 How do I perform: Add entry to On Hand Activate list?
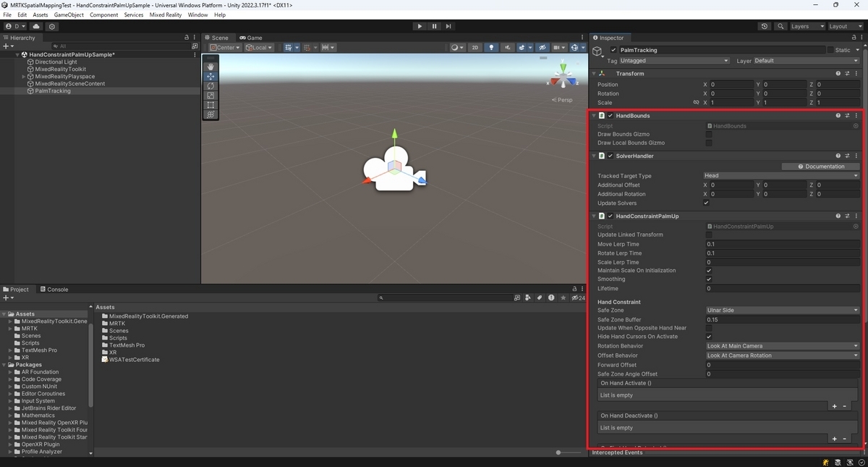point(834,406)
